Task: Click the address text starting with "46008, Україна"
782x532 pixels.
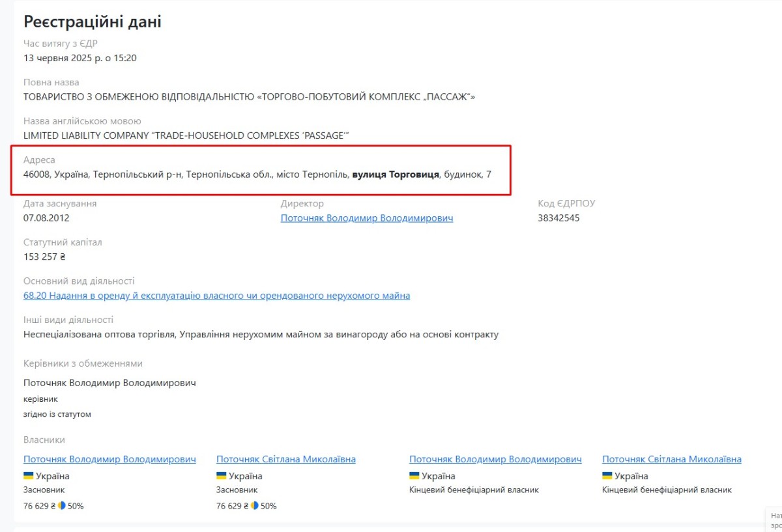Action: point(257,175)
